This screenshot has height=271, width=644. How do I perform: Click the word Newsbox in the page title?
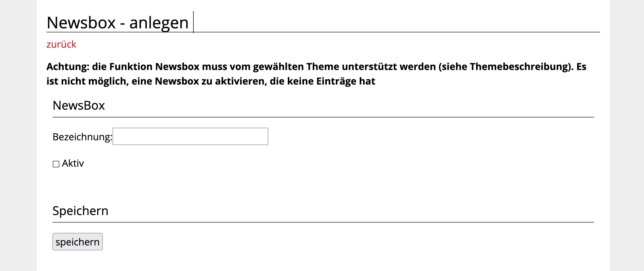pos(81,23)
